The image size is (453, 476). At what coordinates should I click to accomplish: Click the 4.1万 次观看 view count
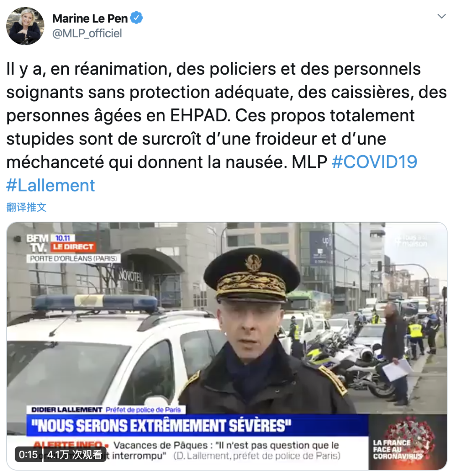(x=75, y=455)
